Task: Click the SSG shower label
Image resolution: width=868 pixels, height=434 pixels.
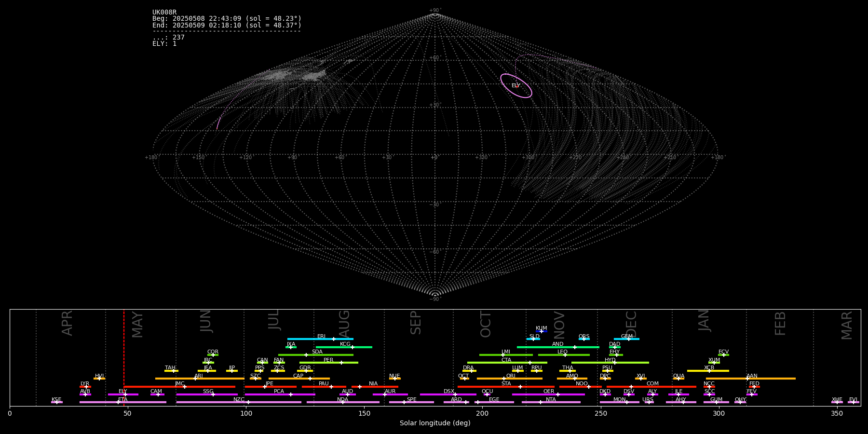Action: (208, 392)
